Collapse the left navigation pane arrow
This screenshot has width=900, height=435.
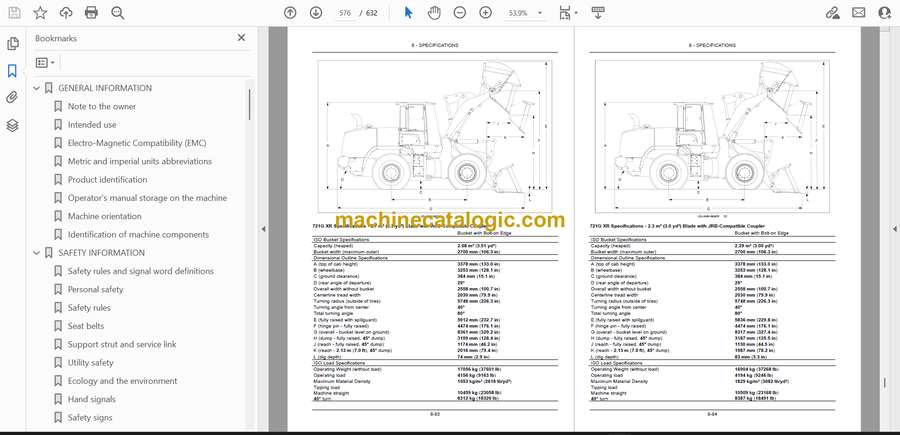tap(263, 229)
